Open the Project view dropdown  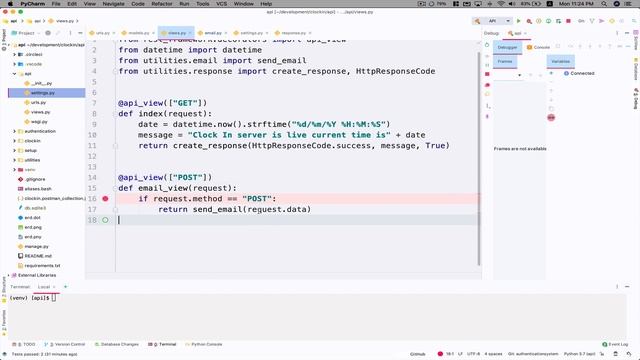[26, 33]
